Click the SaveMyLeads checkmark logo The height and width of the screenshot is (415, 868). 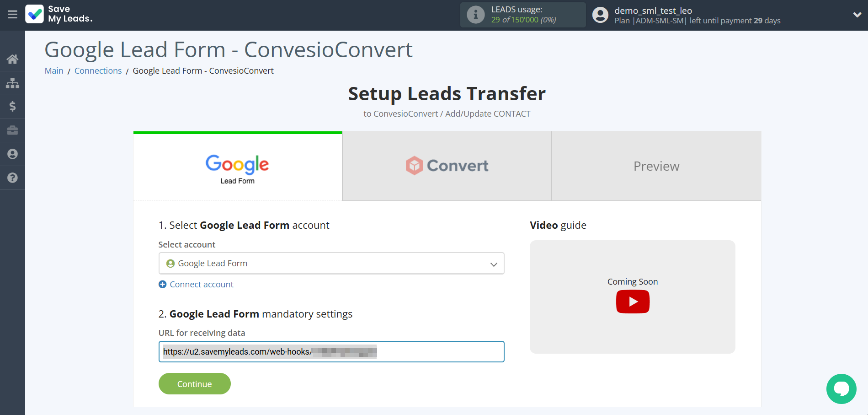pos(34,14)
